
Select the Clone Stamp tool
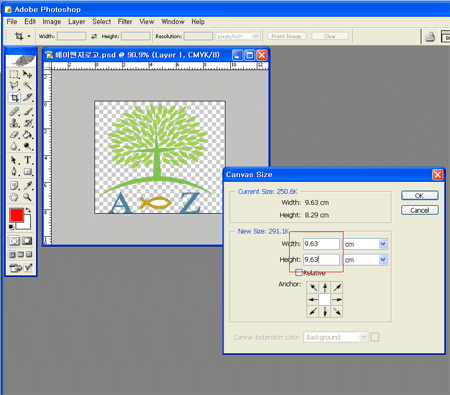pyautogui.click(x=14, y=123)
